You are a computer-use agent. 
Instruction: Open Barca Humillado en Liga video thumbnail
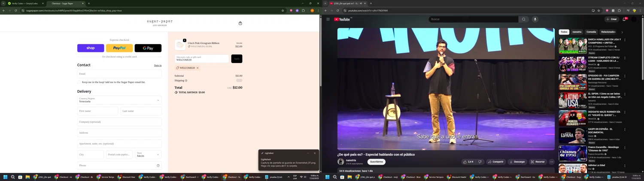(573, 46)
